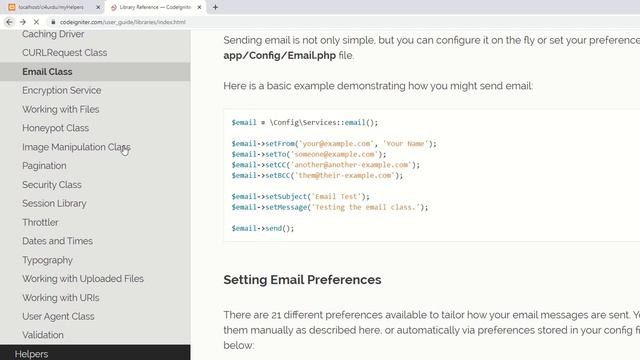Go forward using the browser forward arrow
This screenshot has width=640, height=360.
click(x=23, y=22)
